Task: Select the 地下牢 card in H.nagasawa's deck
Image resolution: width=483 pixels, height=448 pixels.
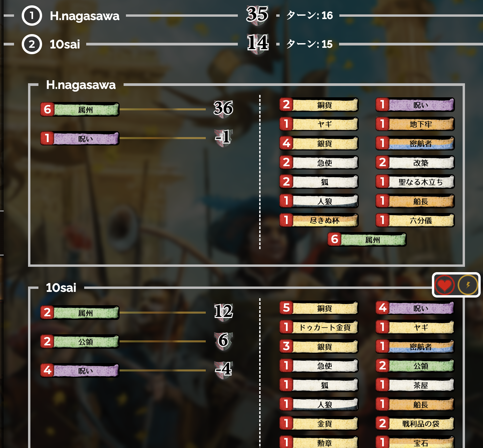Action: (415, 124)
